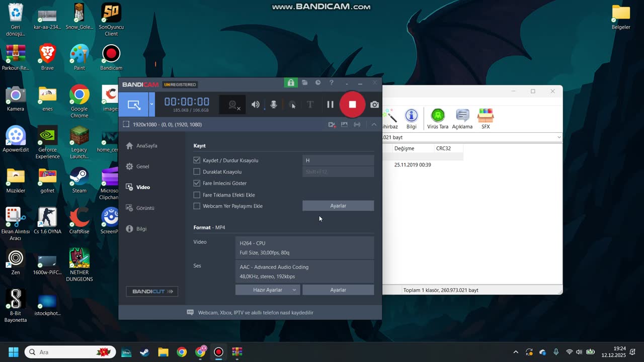
Task: Click the BANDICUT button
Action: (152, 292)
